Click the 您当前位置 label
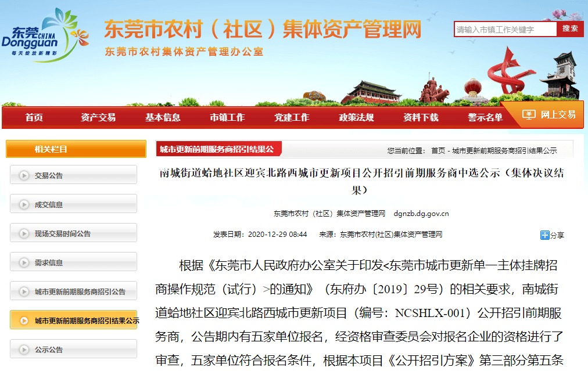 coord(407,150)
